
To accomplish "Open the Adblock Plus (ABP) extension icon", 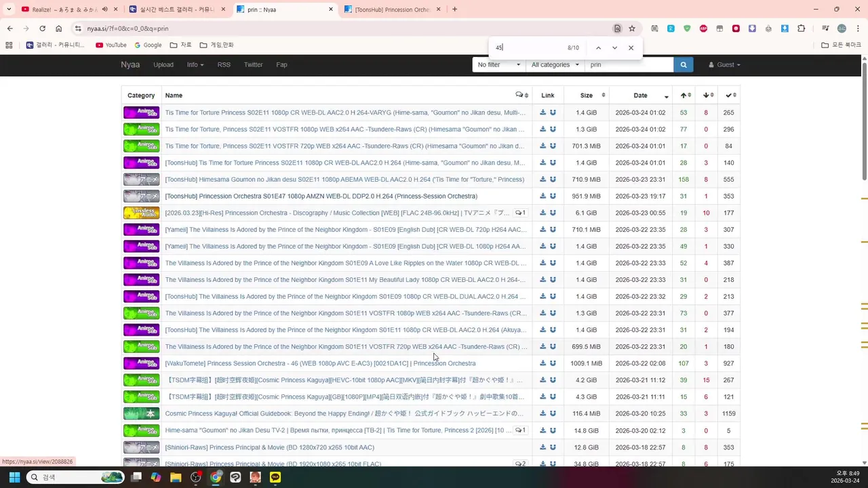I will [x=703, y=28].
